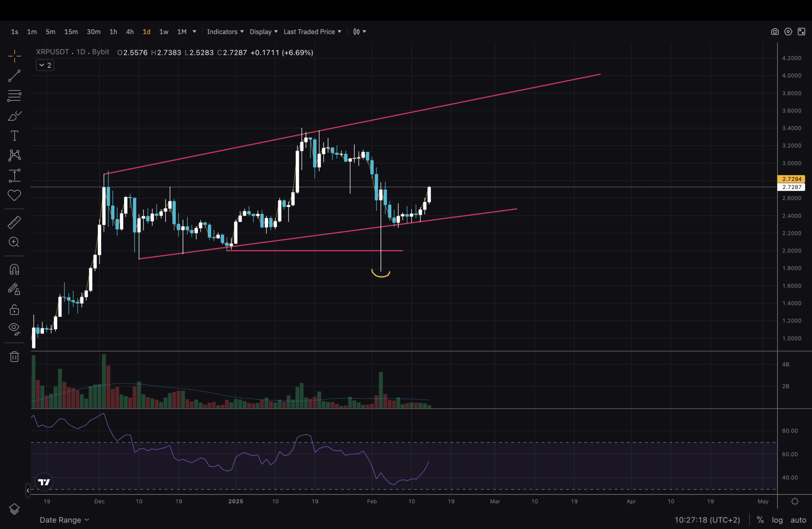Toggle lock all drawings
This screenshot has width=812, height=529.
pyautogui.click(x=14, y=310)
